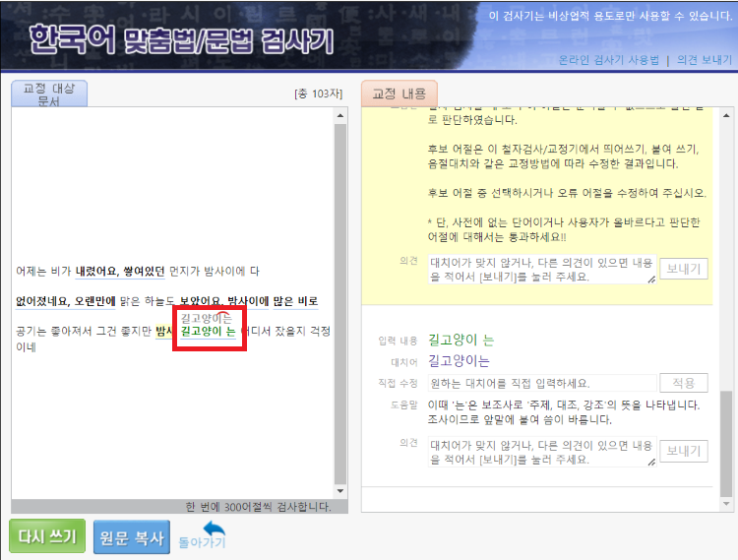Click scroll up arrow of document pane
738x560 pixels.
click(x=340, y=115)
